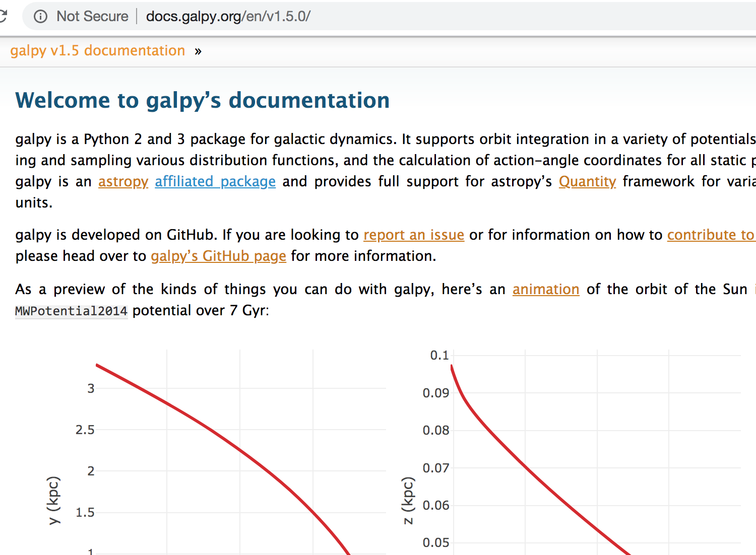Image resolution: width=756 pixels, height=555 pixels.
Task: Open the affiliated package link
Action: (215, 181)
